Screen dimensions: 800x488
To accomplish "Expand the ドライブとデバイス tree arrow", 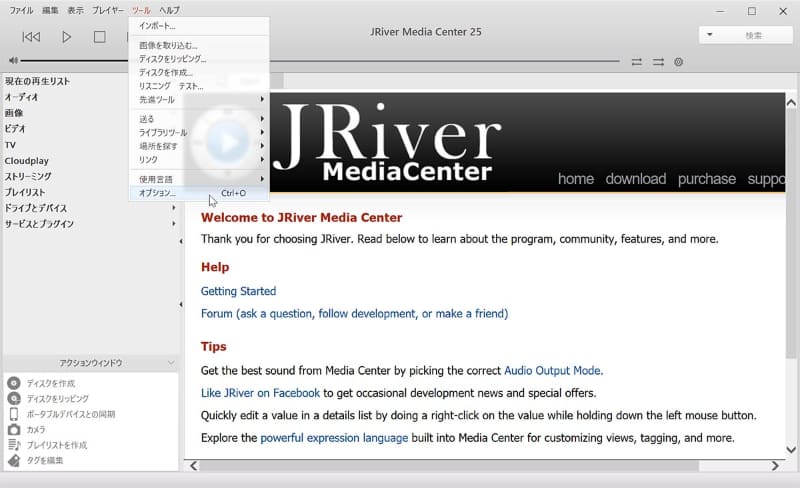I will [x=174, y=208].
